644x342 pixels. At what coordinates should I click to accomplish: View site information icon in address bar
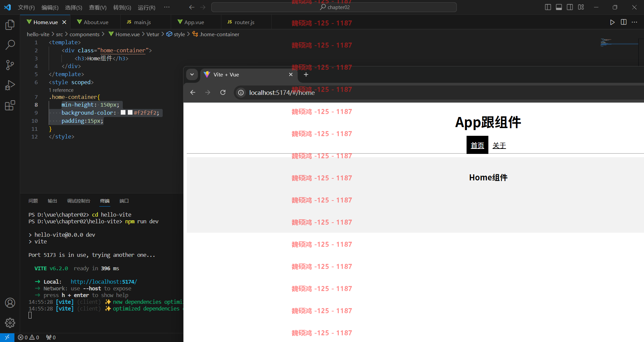[x=241, y=93]
